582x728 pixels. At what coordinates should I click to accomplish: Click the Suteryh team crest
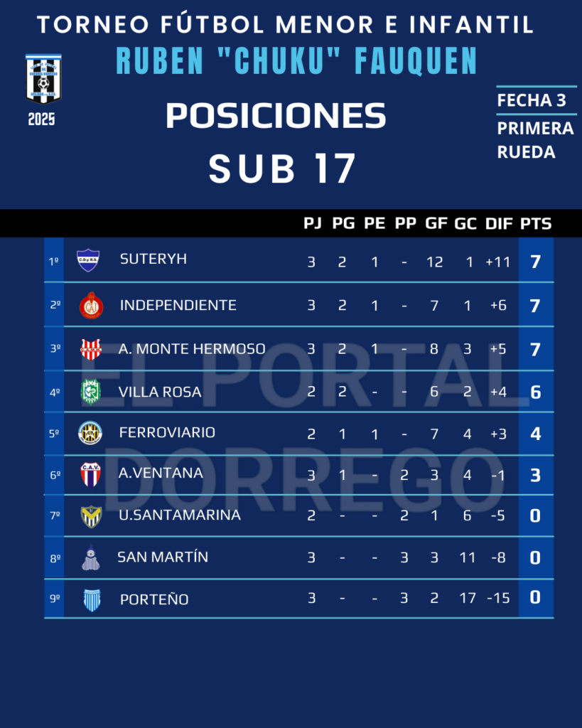88,260
